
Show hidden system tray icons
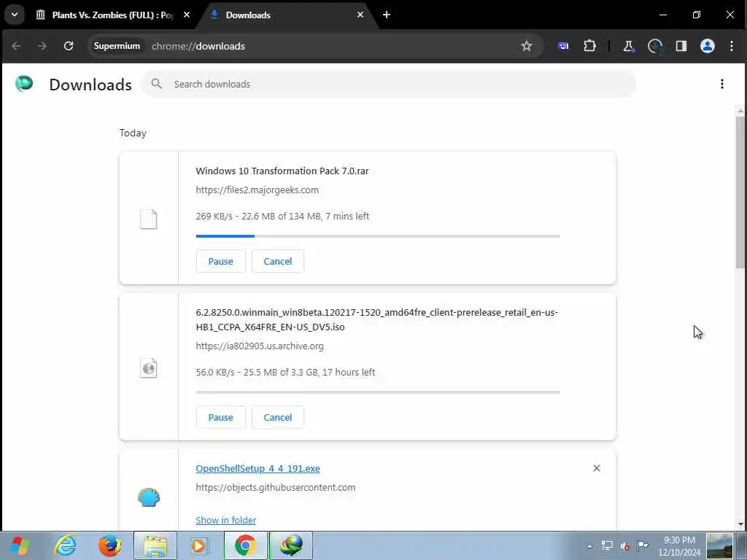click(x=589, y=546)
